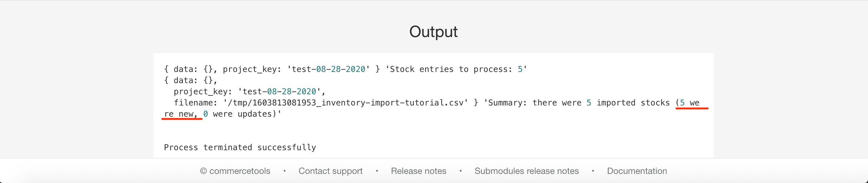Click the red-underlined 're new,' text
Viewport: 868px width, 183px height.
point(181,114)
